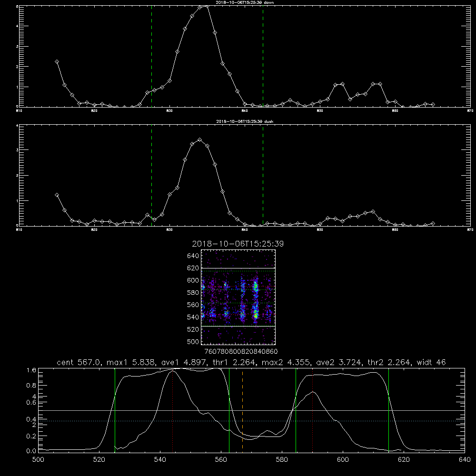This screenshot has height=476, width=476.
Task: Click the solid green line near 525
Action: (x=115, y=410)
